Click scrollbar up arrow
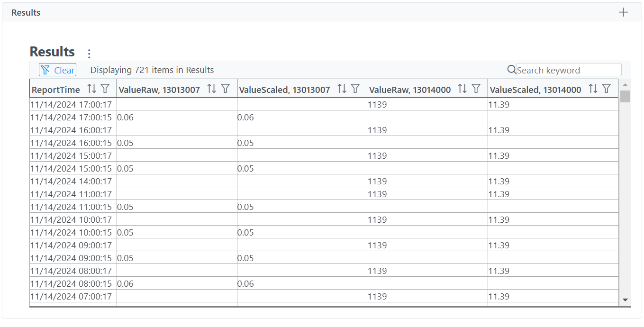Screen dimensions: 644x327 (625, 85)
